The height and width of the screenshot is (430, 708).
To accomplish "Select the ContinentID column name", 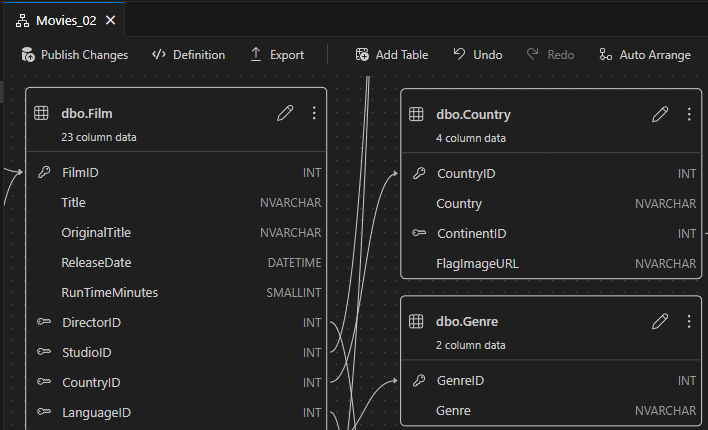I will (471, 234).
